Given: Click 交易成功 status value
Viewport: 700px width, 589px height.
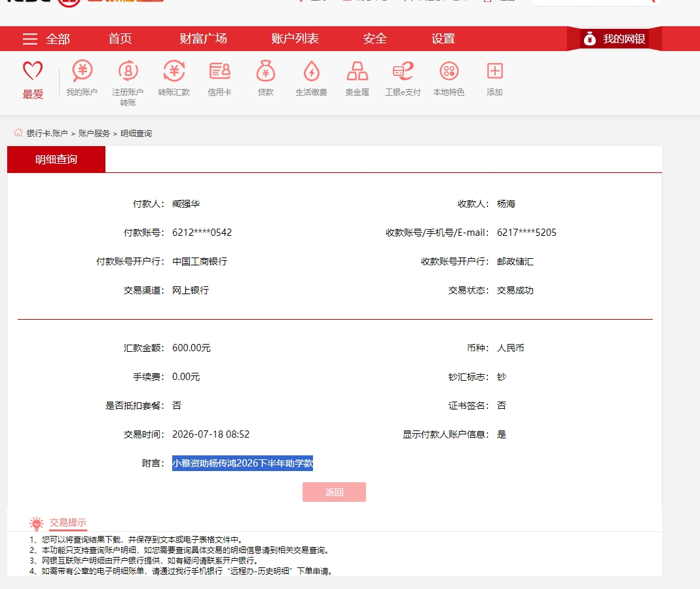Looking at the screenshot, I should click(515, 291).
